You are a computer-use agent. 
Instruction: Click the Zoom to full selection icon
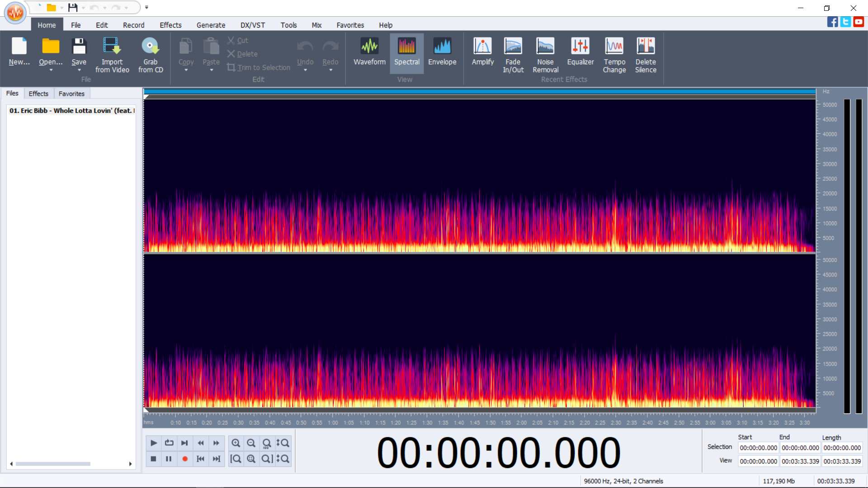(251, 459)
